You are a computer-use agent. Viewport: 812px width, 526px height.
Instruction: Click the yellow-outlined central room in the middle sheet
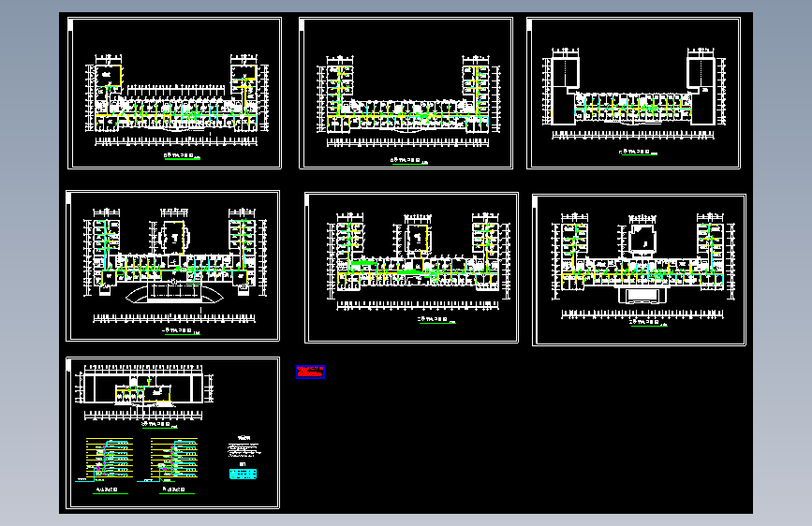pyautogui.click(x=418, y=240)
